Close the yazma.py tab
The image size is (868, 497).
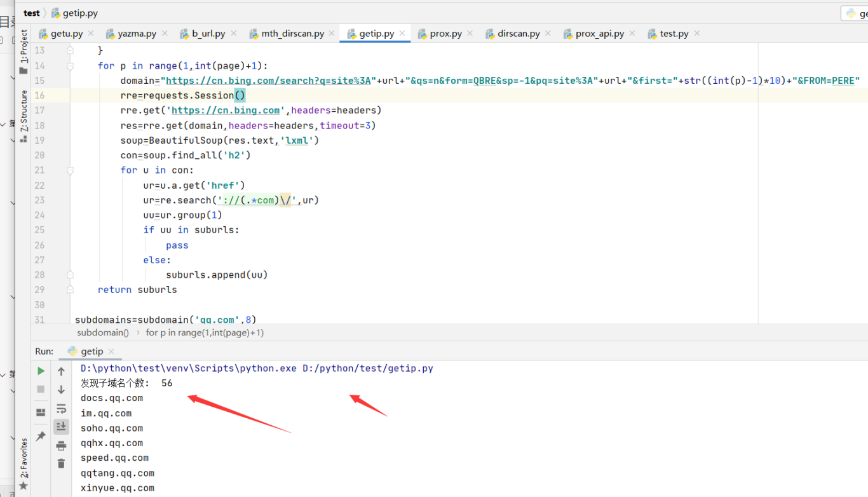click(x=165, y=33)
